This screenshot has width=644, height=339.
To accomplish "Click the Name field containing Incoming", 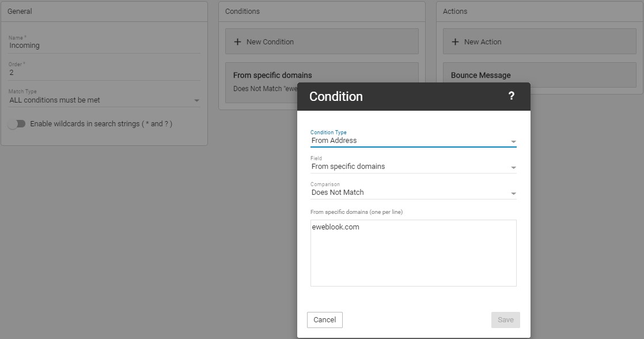I will 104,46.
